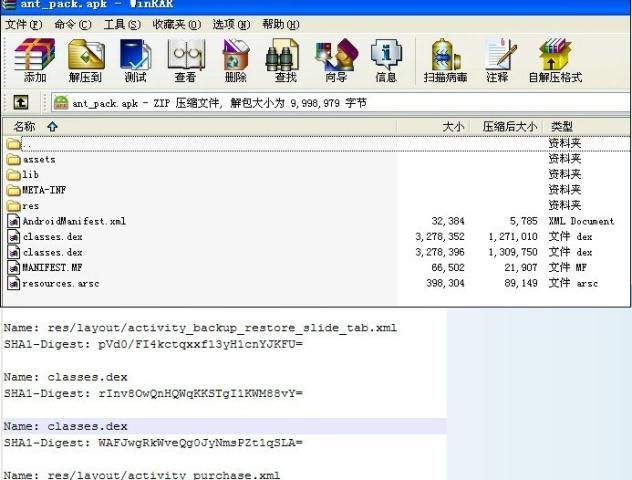Open the 收藏夹(O) menu
Viewport: 632px width, 480px height.
(177, 25)
